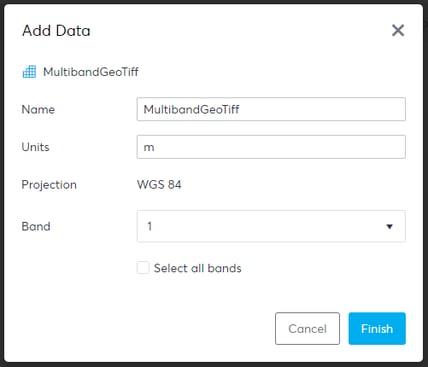Click the MultibandGeoTiff file name heading
This screenshot has width=428, height=367.
pyautogui.click(x=91, y=72)
